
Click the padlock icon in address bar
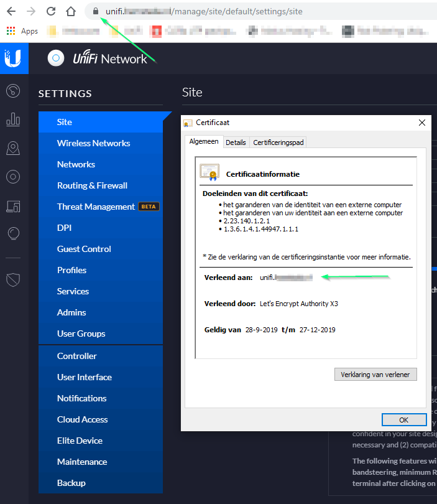(95, 11)
